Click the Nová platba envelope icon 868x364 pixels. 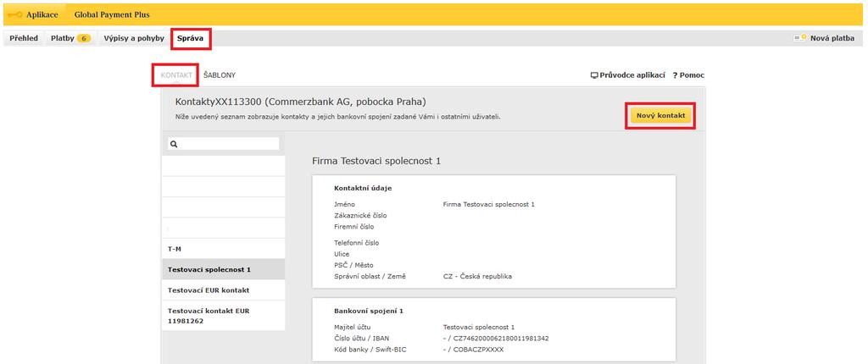tap(800, 38)
